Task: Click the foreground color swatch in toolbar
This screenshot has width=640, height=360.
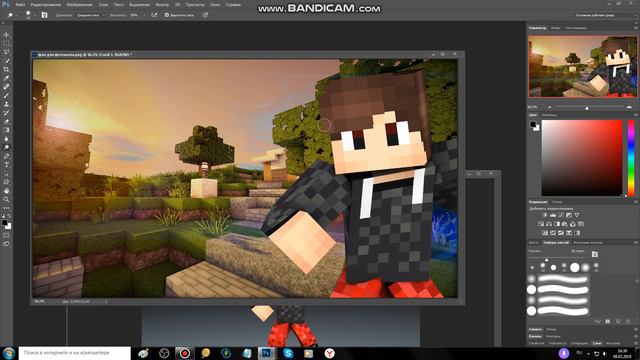Action: pos(4,223)
